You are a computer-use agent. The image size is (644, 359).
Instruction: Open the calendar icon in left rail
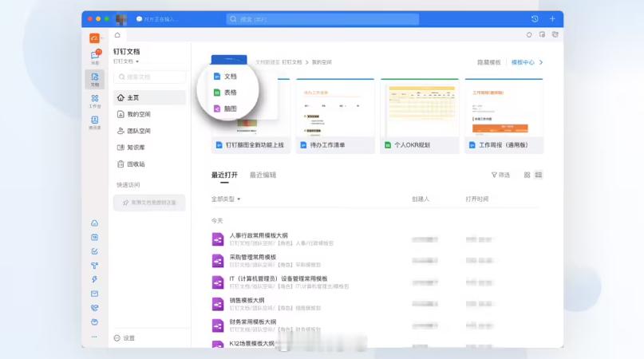click(x=94, y=237)
